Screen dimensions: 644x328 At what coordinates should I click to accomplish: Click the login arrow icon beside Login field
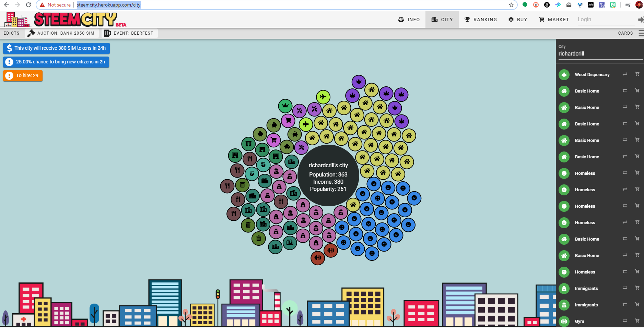(641, 20)
